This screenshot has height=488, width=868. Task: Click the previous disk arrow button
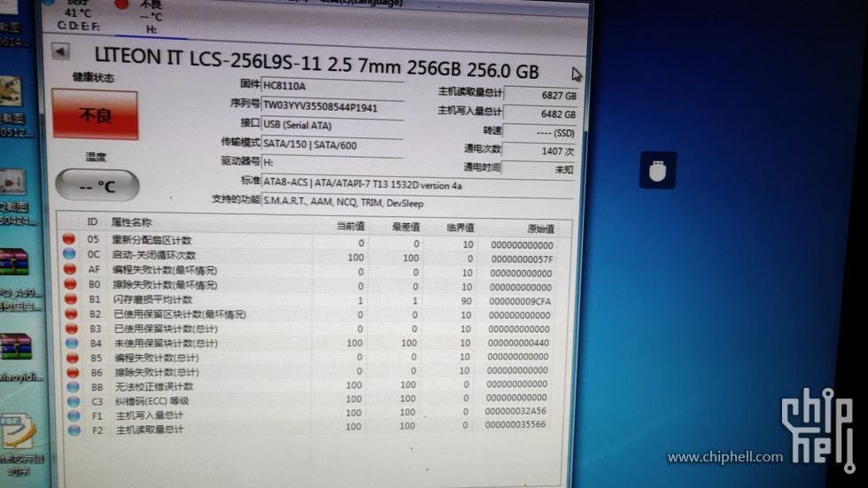[61, 52]
